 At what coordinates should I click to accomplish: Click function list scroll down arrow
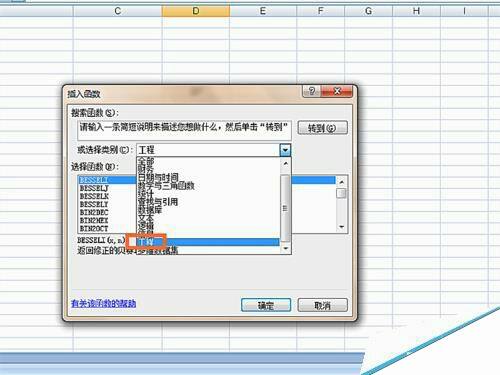[x=342, y=227]
